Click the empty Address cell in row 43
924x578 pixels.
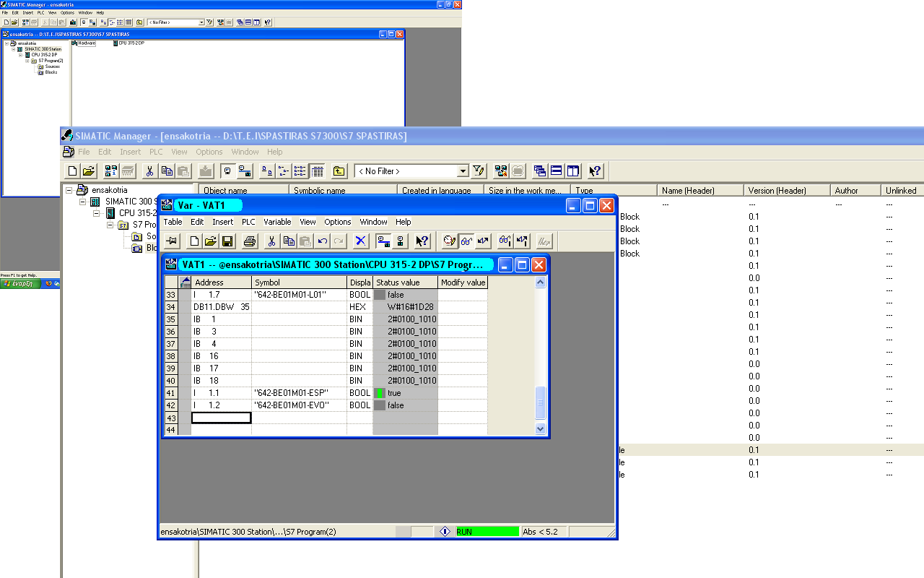(x=221, y=418)
